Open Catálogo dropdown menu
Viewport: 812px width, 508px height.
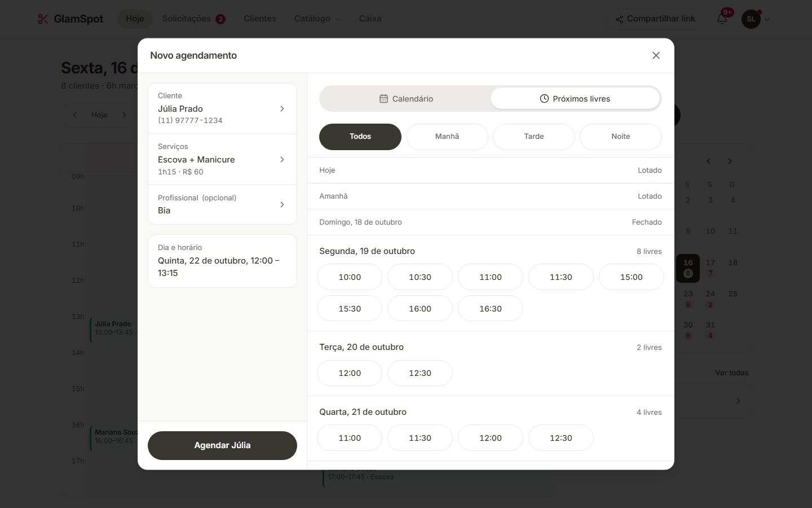[x=317, y=19]
